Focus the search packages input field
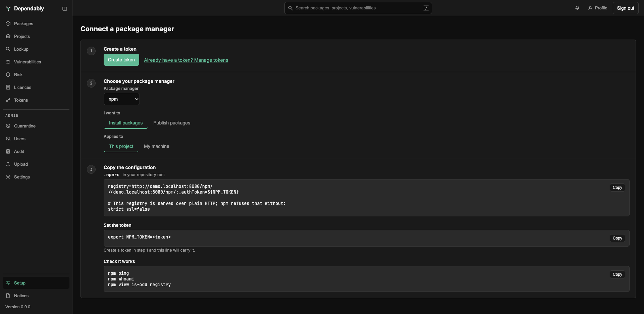644x314 pixels. (x=358, y=8)
